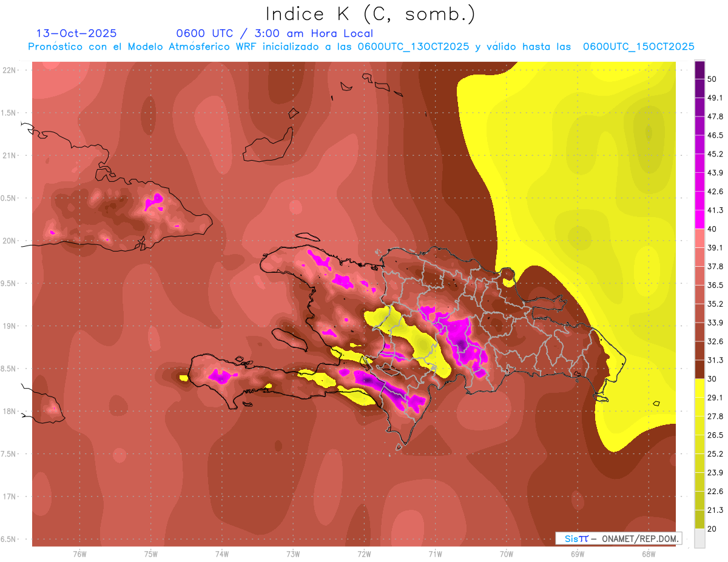Click the light gray swatch below 20
This screenshot has width=728, height=562.
click(x=699, y=538)
